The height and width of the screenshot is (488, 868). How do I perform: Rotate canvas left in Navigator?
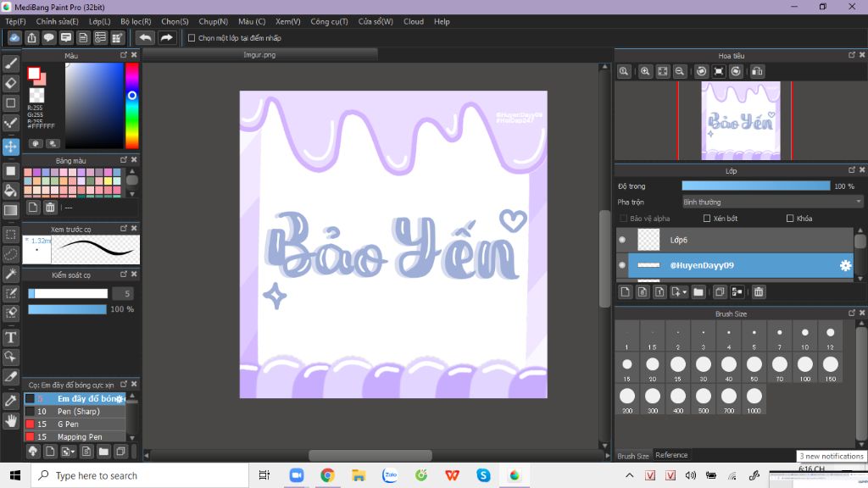tap(701, 71)
